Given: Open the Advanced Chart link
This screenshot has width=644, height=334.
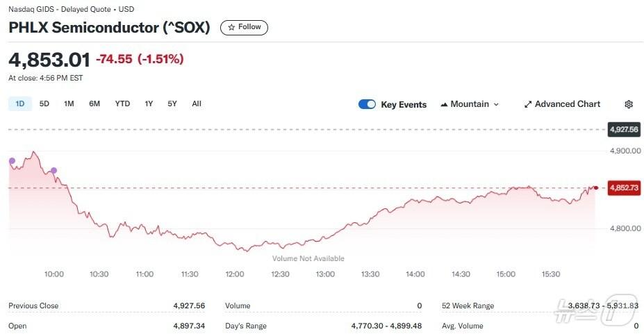Looking at the screenshot, I should point(562,104).
